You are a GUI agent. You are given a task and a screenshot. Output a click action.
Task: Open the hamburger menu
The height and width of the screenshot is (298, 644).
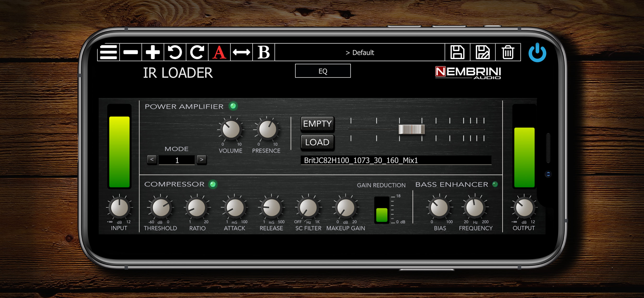tap(109, 52)
